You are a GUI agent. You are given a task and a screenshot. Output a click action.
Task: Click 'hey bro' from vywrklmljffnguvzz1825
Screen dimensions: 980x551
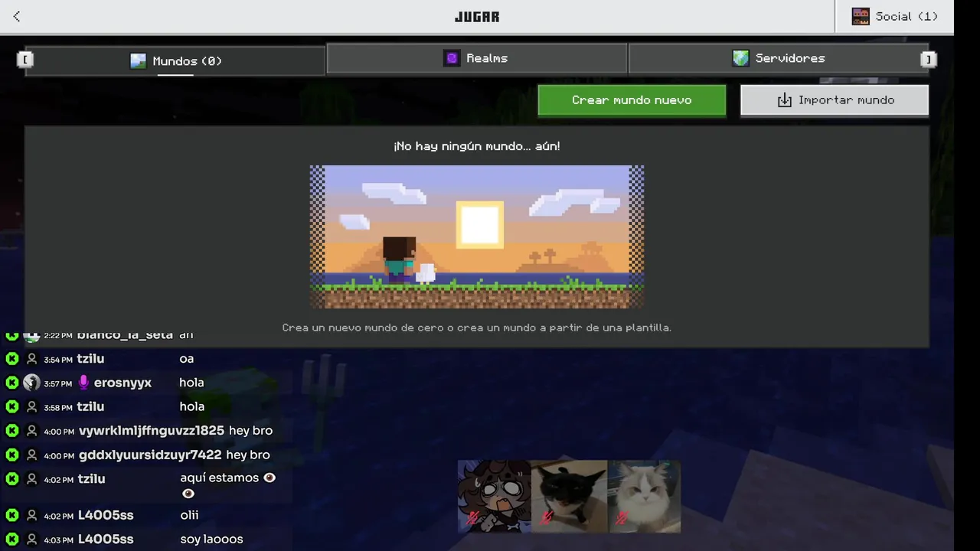point(250,431)
